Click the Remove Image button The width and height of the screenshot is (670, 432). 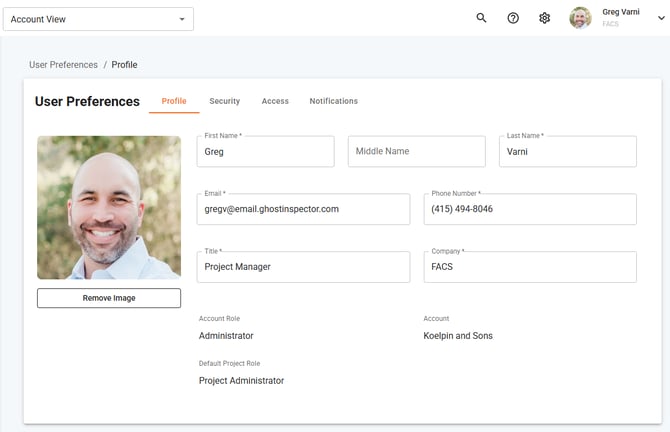109,298
